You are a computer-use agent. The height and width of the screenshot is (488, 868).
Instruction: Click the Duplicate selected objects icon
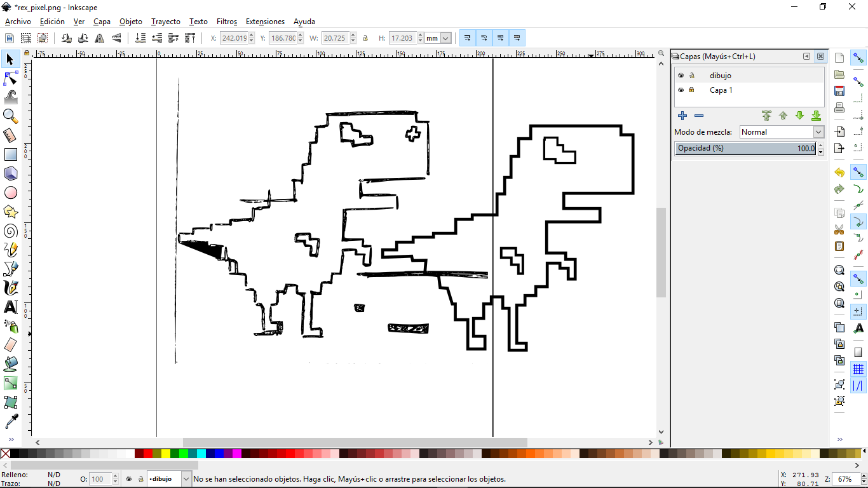839,327
